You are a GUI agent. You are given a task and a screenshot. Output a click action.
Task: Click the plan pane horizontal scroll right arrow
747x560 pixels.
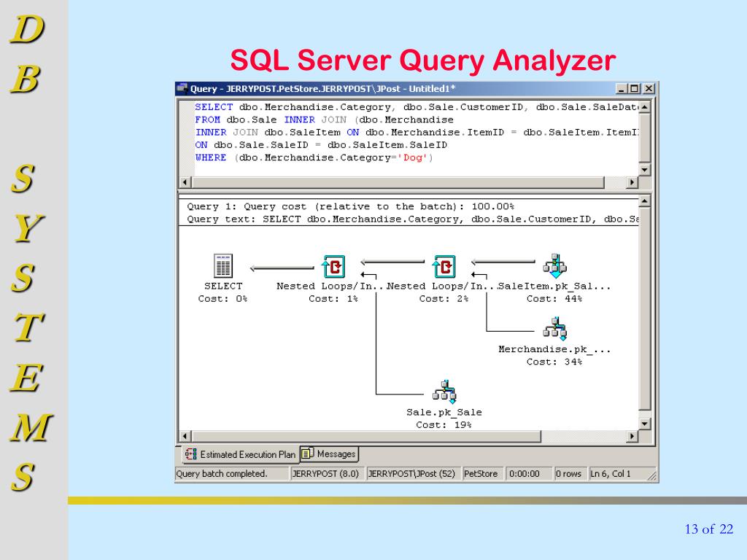click(x=632, y=436)
